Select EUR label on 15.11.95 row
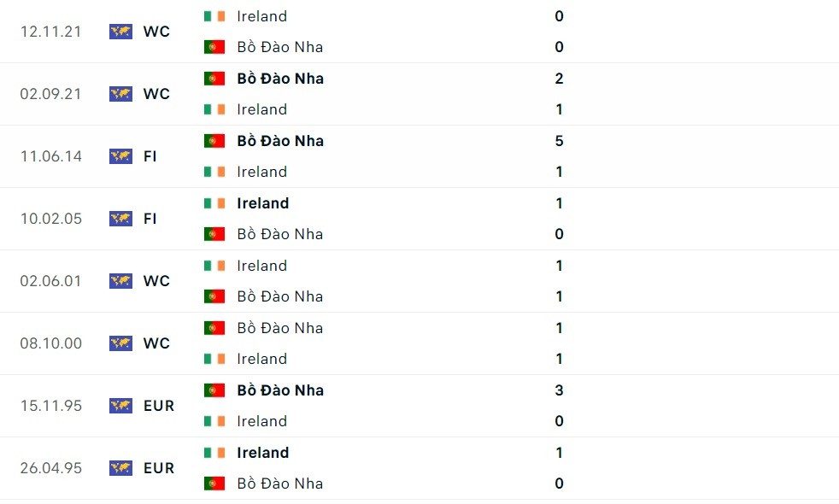 [x=159, y=406]
